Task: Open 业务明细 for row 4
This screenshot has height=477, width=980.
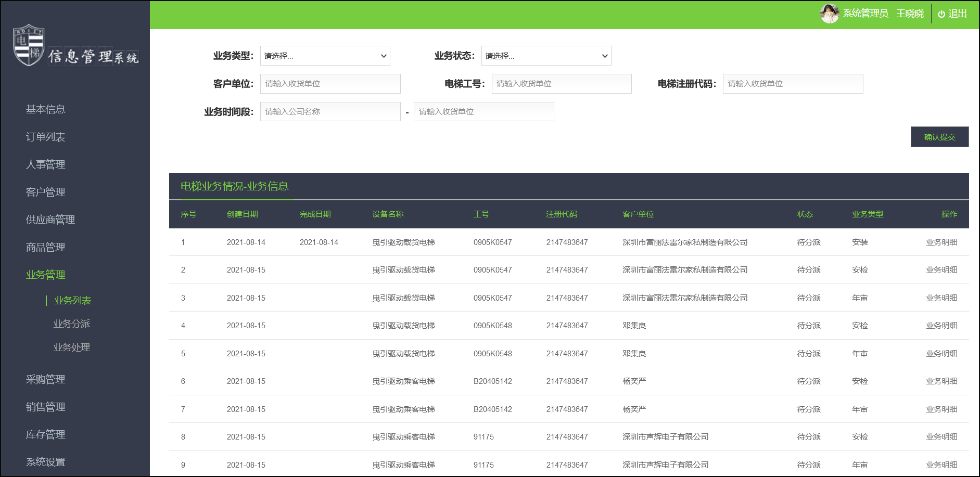Action: 941,326
